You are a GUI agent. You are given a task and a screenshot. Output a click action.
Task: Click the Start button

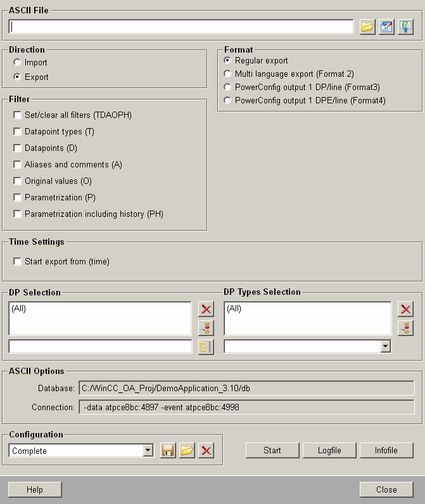click(x=272, y=450)
